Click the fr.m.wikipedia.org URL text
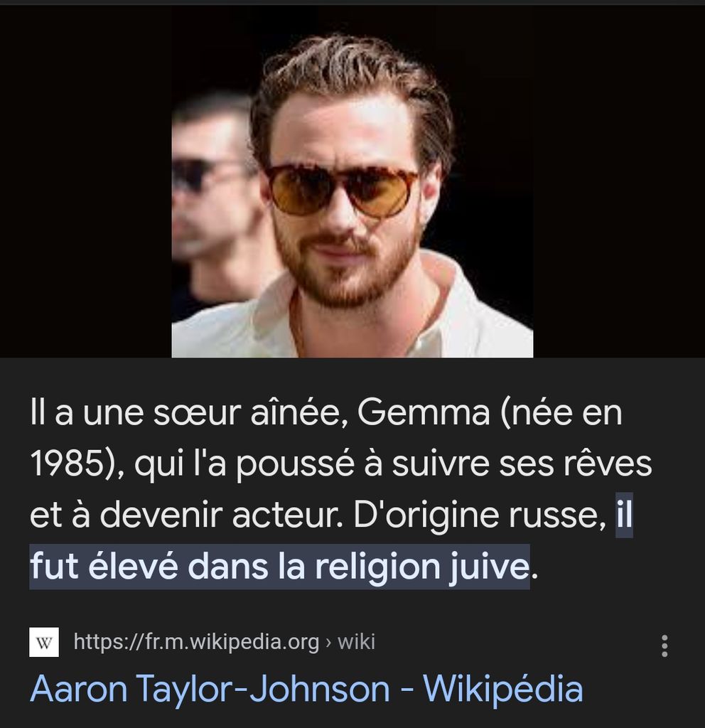This screenshot has width=705, height=728. tap(196, 642)
